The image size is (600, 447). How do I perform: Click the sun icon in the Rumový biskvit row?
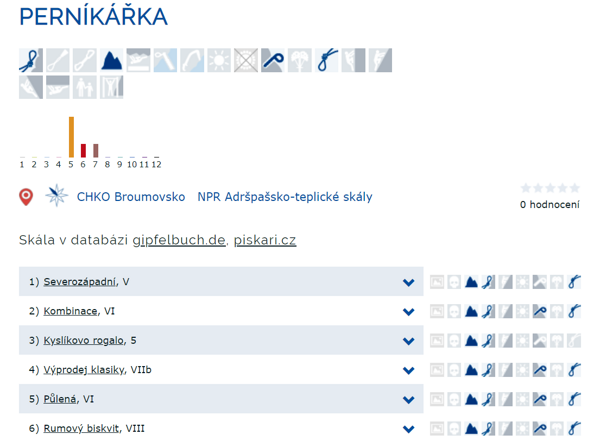coord(522,428)
